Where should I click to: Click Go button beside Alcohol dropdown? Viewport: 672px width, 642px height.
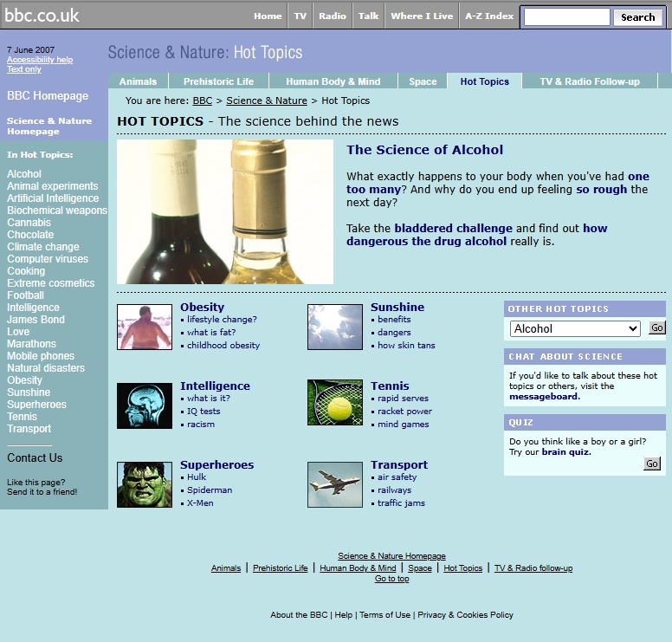tap(657, 328)
